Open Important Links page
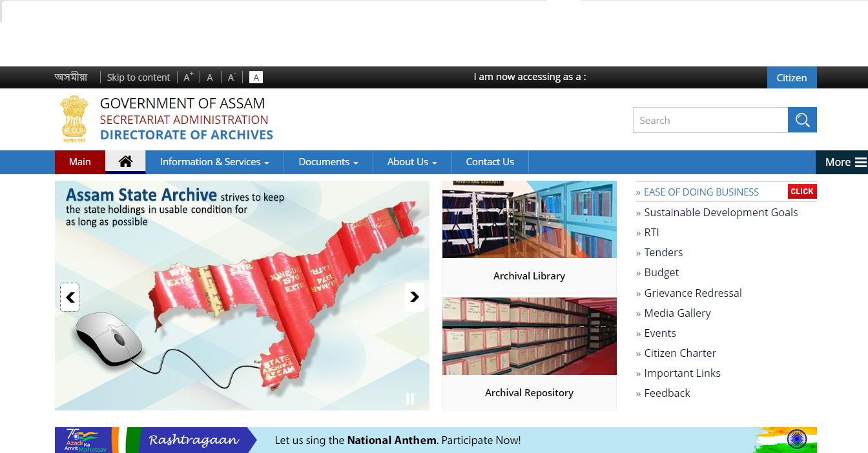The width and height of the screenshot is (868, 453). tap(682, 373)
